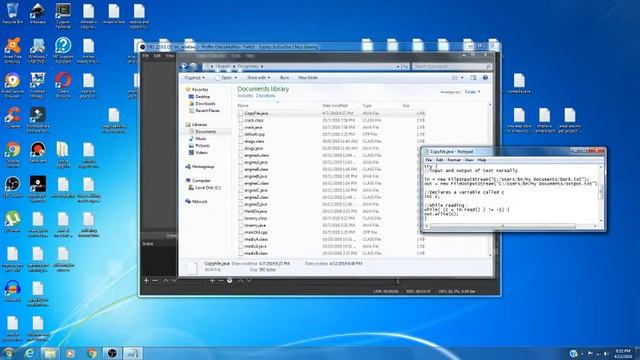The image size is (640, 360).
Task: Open the Notepad File menu
Action: 429,160
